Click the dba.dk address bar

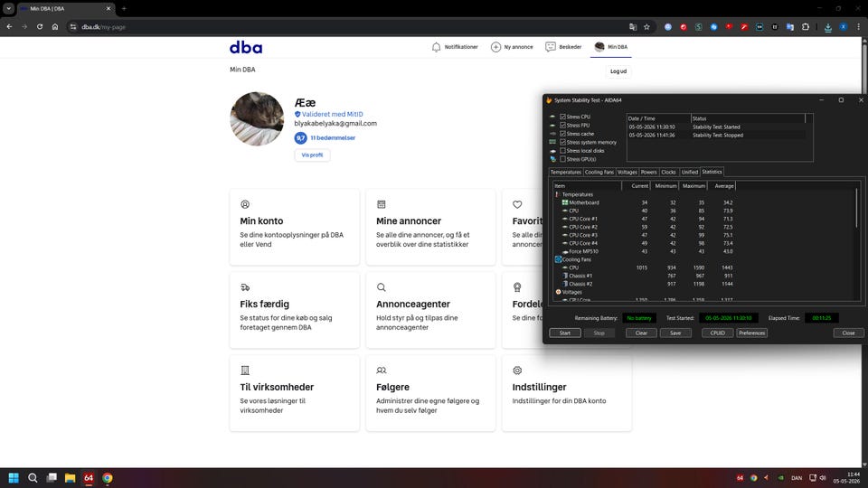pyautogui.click(x=349, y=26)
